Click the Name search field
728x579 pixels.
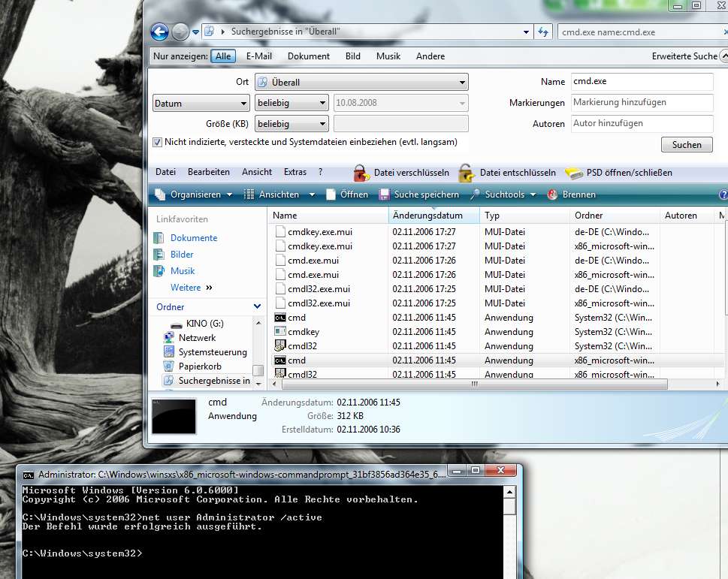click(642, 82)
